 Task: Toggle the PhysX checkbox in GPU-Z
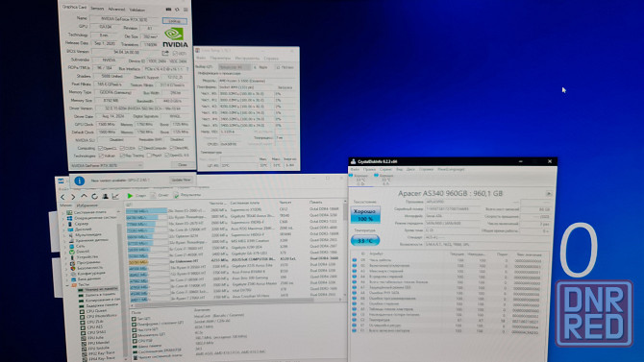149,156
